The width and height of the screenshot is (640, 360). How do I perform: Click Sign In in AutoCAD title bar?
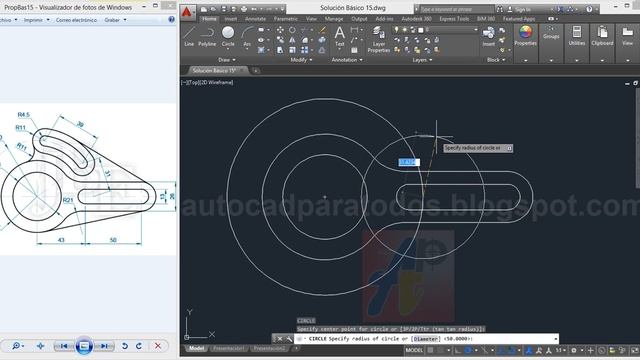522,9
